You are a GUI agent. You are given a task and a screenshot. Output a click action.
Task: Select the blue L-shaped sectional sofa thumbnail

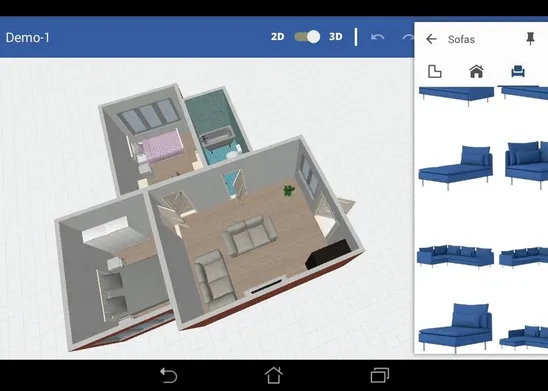pos(455,256)
